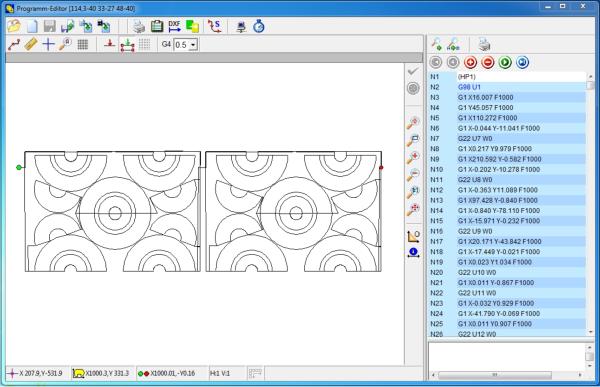Click the code list vertical scrollbar thumb
The image size is (600, 387).
590,85
